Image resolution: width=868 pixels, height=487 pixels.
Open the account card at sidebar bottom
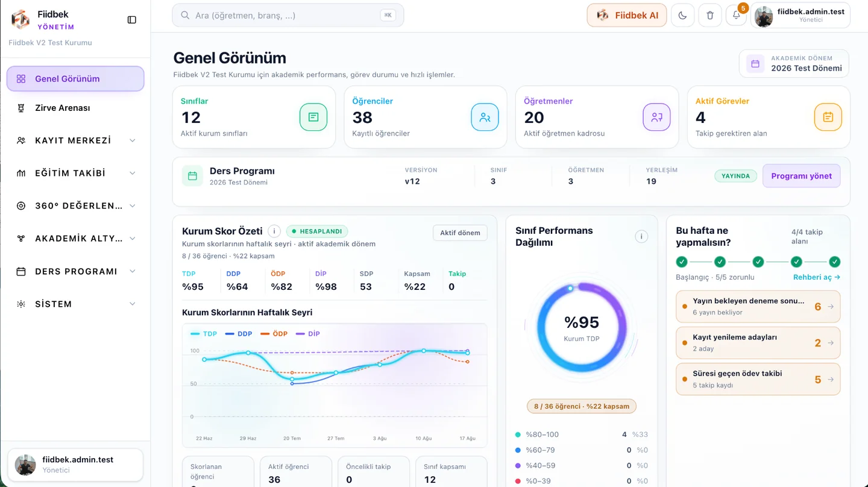[75, 465]
